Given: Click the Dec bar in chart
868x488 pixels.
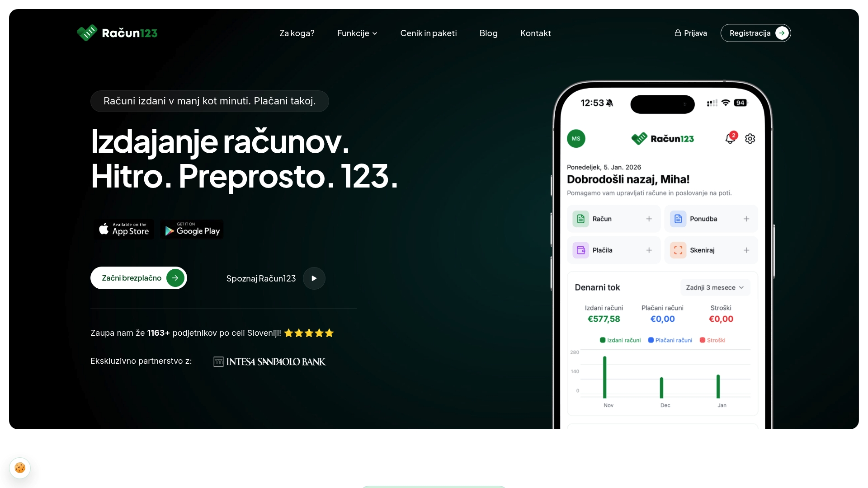Looking at the screenshot, I should click(661, 388).
